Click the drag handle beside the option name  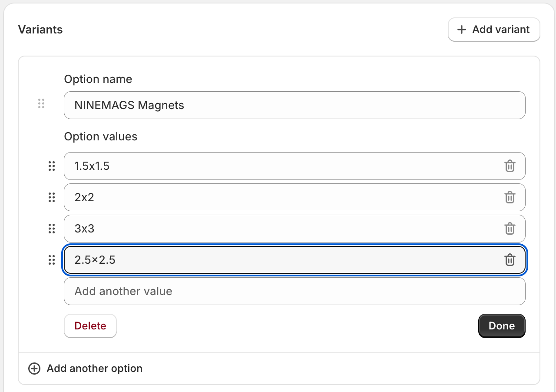[41, 103]
